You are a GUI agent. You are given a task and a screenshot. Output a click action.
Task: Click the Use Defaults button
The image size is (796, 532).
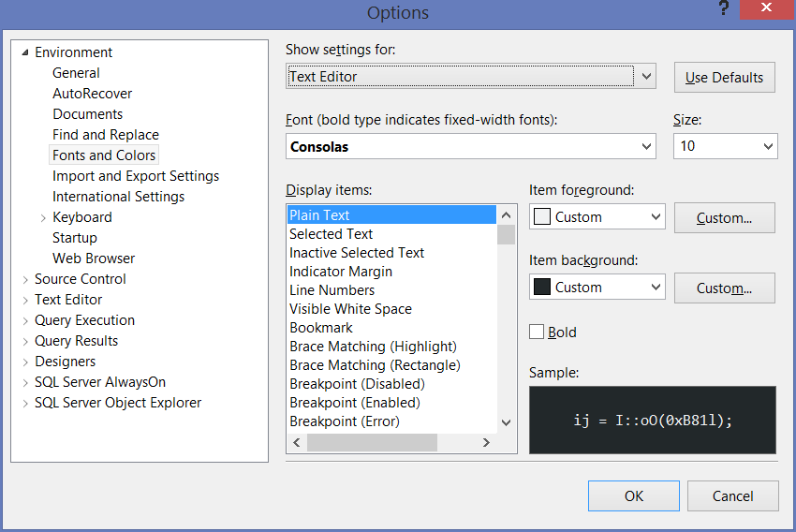point(724,78)
